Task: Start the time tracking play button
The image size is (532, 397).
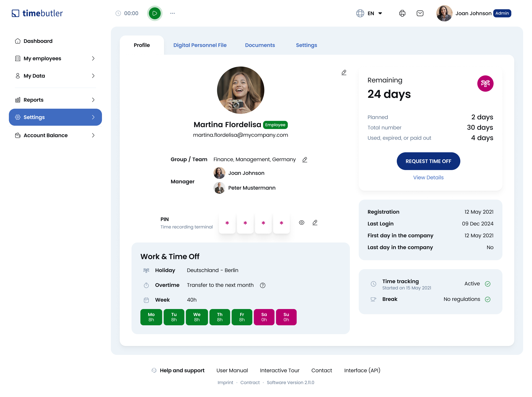Action: click(155, 13)
